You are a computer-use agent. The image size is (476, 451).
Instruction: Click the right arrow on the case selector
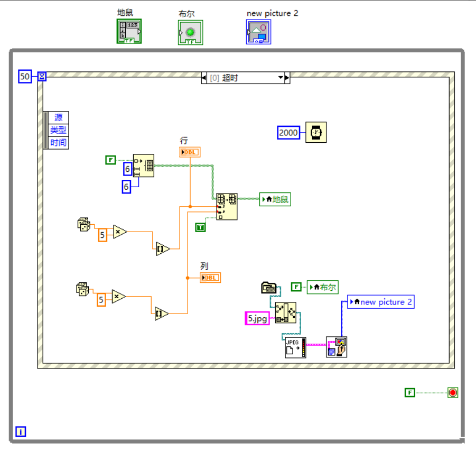[288, 77]
